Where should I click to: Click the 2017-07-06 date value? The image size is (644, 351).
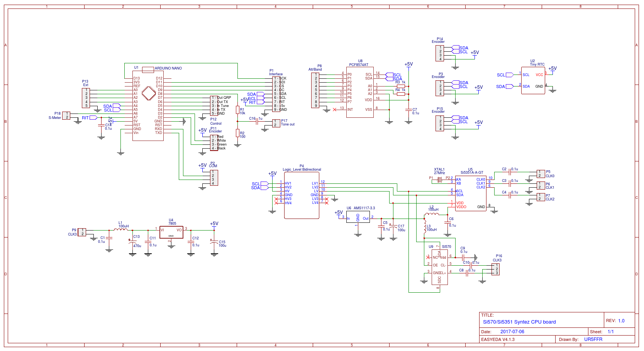(x=512, y=332)
